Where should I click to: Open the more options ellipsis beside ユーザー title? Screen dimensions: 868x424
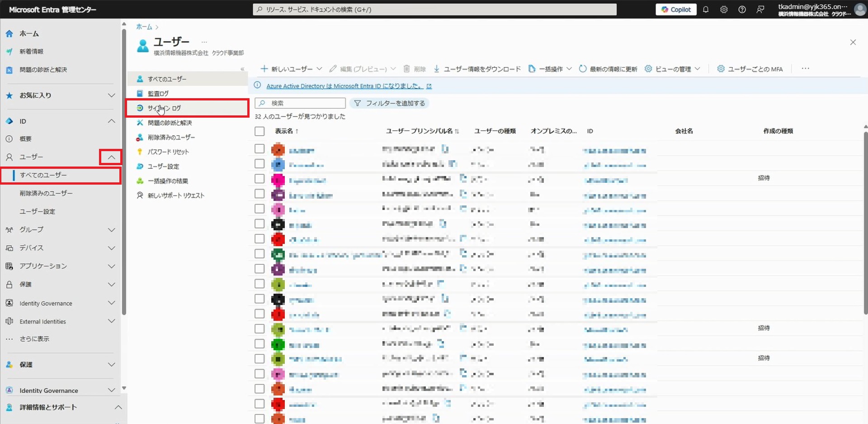pyautogui.click(x=204, y=42)
